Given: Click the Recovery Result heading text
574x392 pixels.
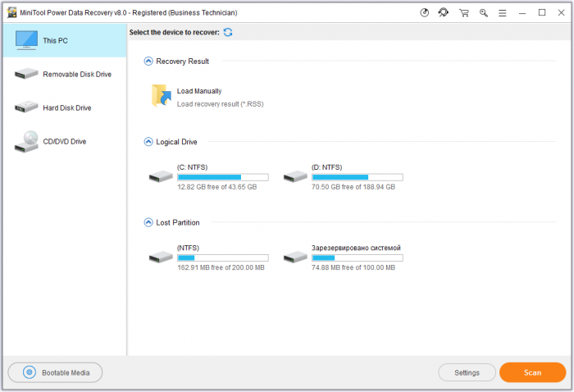Looking at the screenshot, I should pyautogui.click(x=182, y=62).
